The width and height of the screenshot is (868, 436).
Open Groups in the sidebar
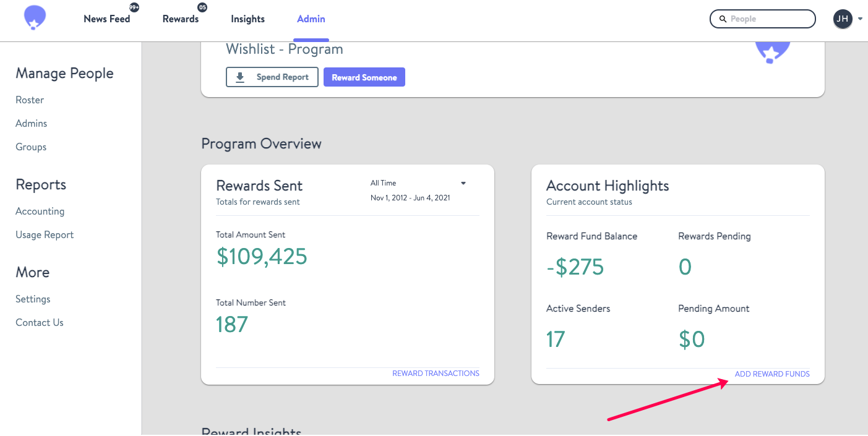click(x=31, y=147)
